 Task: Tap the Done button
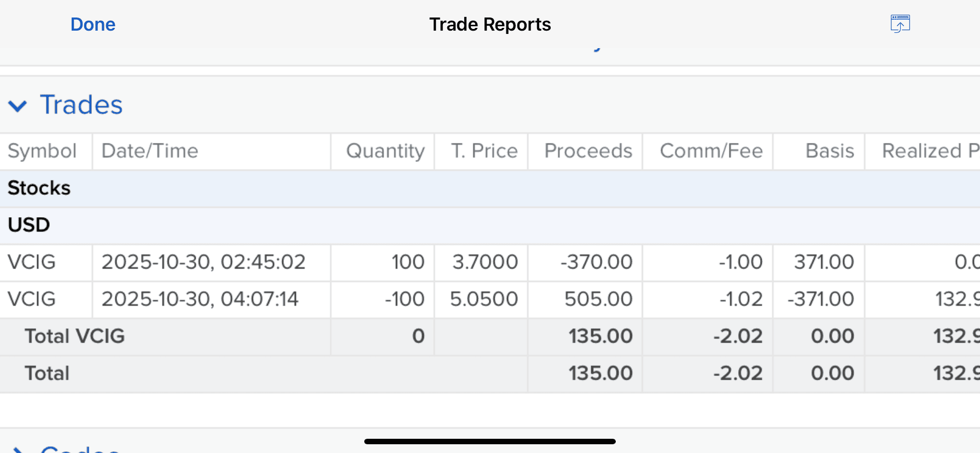(x=93, y=25)
